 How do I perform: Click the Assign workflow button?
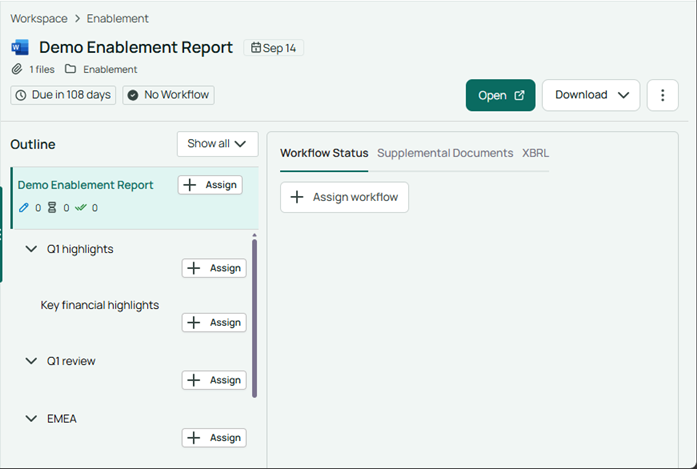pos(344,197)
